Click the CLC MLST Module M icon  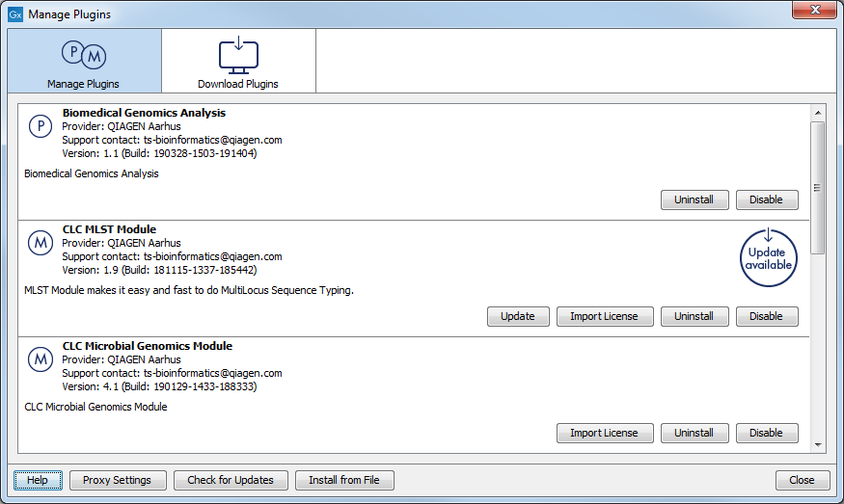(x=40, y=243)
